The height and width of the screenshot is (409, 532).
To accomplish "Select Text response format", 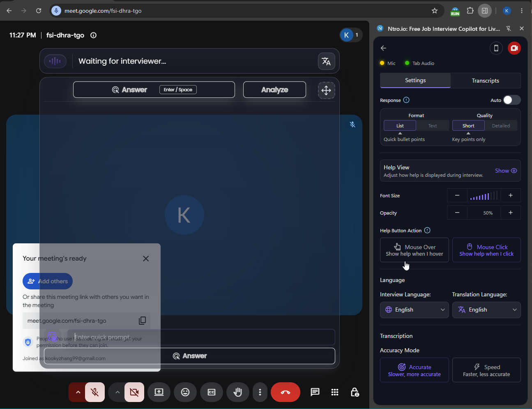I will tap(433, 126).
